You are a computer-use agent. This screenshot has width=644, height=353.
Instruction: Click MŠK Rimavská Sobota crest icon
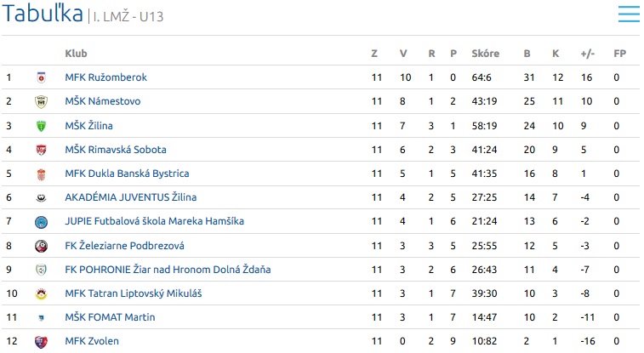41,150
